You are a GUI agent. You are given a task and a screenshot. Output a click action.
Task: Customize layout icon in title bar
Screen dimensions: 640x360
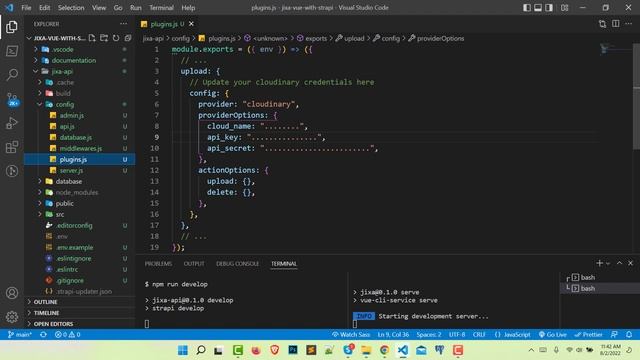[564, 7]
